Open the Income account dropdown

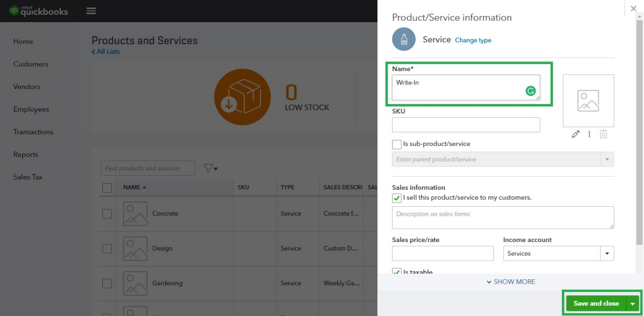tap(558, 254)
